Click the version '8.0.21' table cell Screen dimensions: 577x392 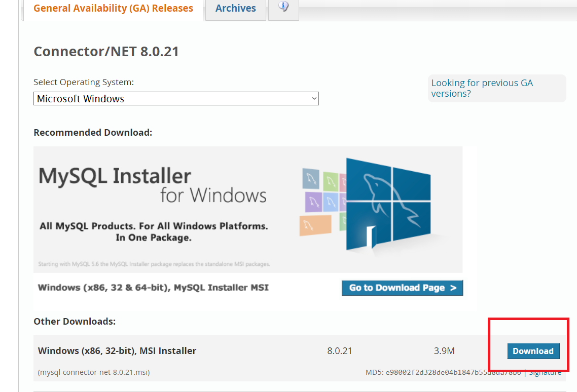coord(340,351)
